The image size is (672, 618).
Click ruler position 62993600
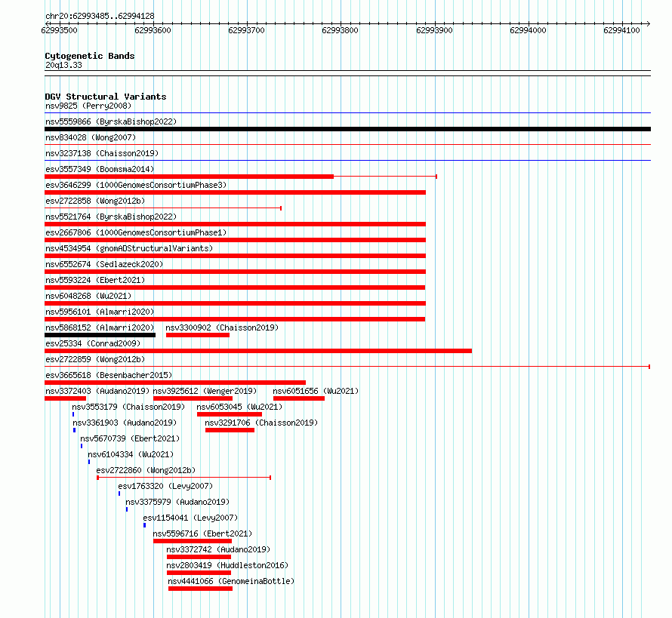(x=153, y=30)
